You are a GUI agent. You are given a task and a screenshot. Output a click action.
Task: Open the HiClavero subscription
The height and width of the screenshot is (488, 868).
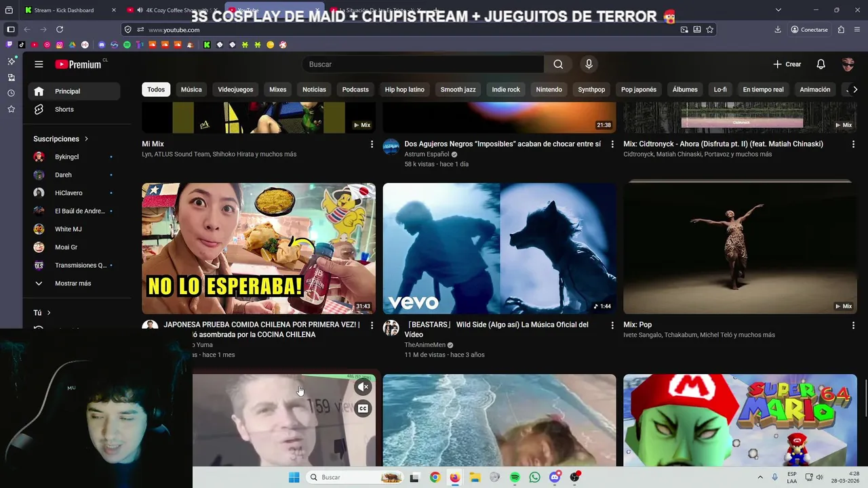tap(74, 193)
